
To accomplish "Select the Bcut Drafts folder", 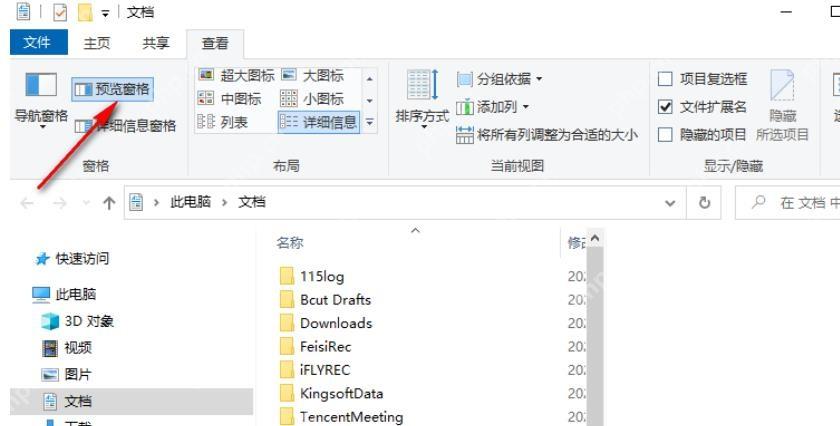I will (x=326, y=300).
